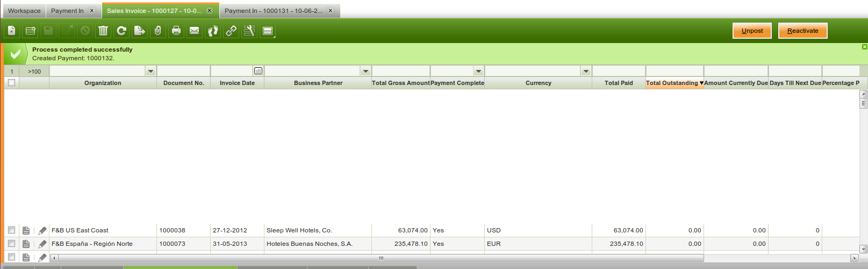Click the horizontal scrollbar thumb
The width and height of the screenshot is (868, 269).
[x=381, y=258]
